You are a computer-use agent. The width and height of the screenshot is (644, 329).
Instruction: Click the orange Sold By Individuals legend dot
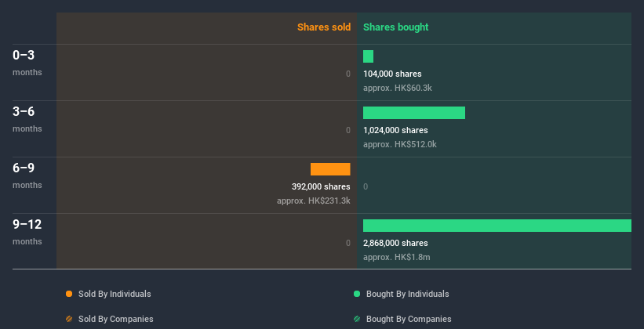tap(69, 294)
